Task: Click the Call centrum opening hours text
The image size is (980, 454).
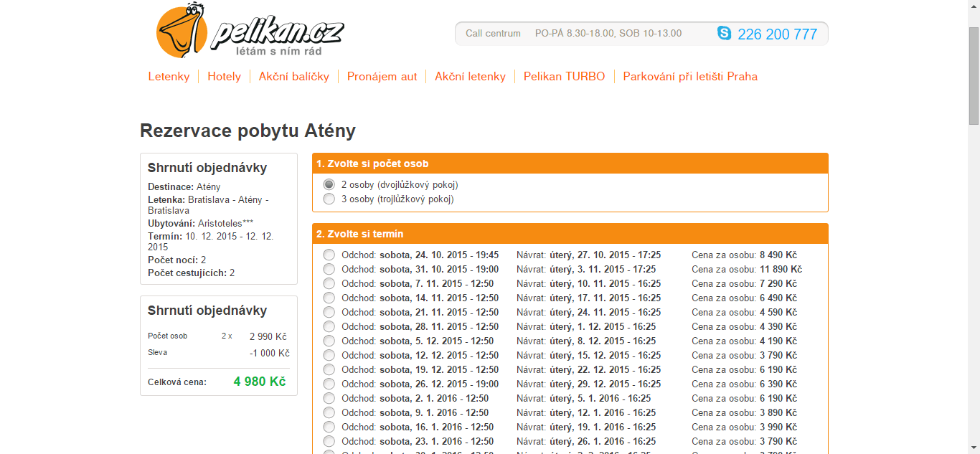Action: [608, 33]
